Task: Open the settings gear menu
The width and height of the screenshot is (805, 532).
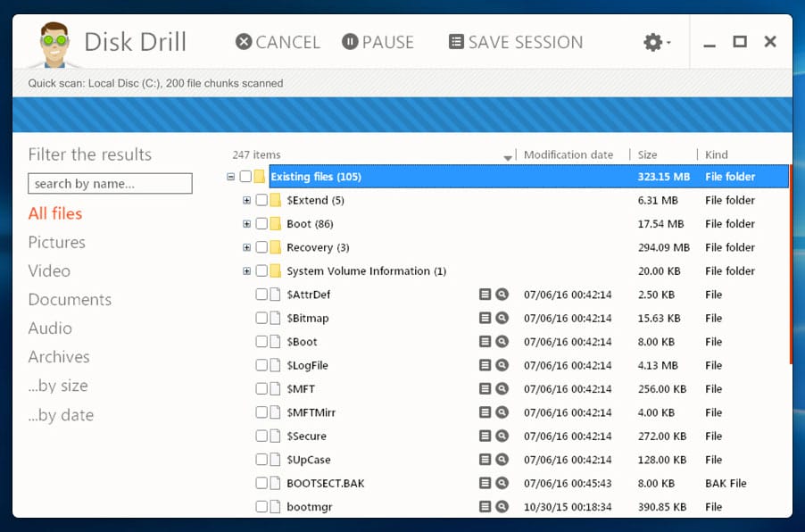Action: [x=655, y=42]
